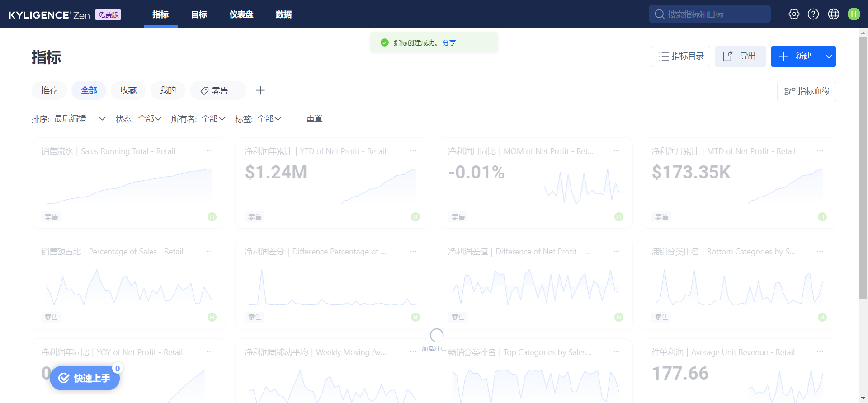Open more menu on Average Unit Revenue card
The height and width of the screenshot is (403, 868).
(820, 352)
